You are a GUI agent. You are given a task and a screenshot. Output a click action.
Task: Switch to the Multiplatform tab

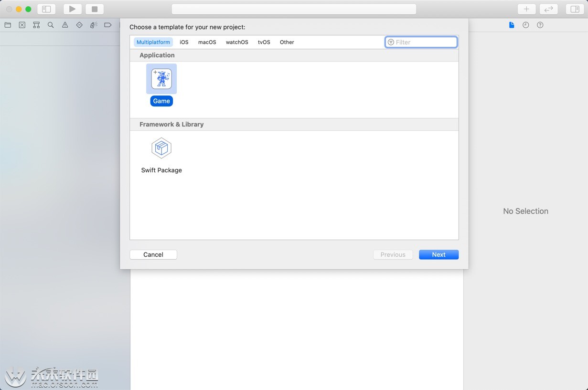click(153, 42)
